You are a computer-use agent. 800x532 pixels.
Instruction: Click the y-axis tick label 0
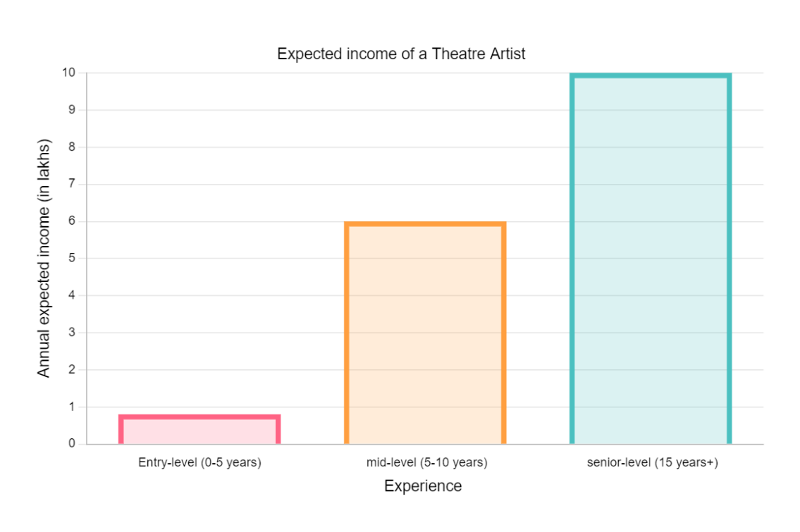pyautogui.click(x=72, y=443)
